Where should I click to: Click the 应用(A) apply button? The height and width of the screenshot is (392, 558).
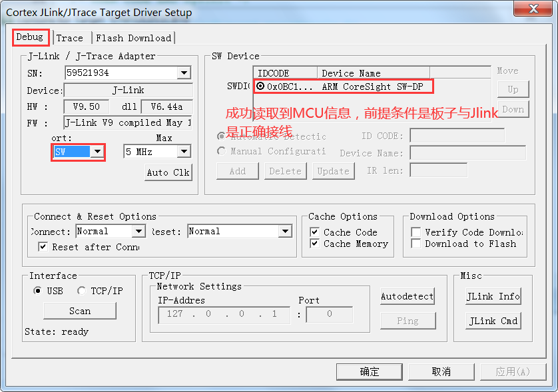coord(513,372)
